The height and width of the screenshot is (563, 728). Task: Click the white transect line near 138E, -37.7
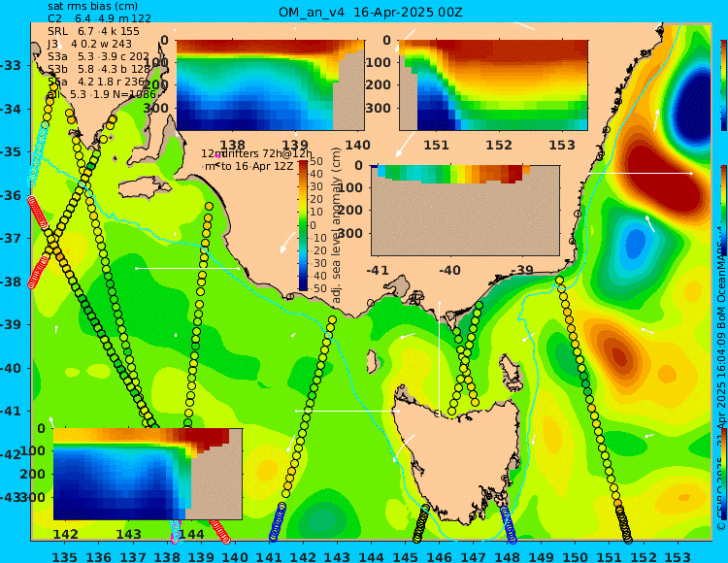tap(187, 268)
